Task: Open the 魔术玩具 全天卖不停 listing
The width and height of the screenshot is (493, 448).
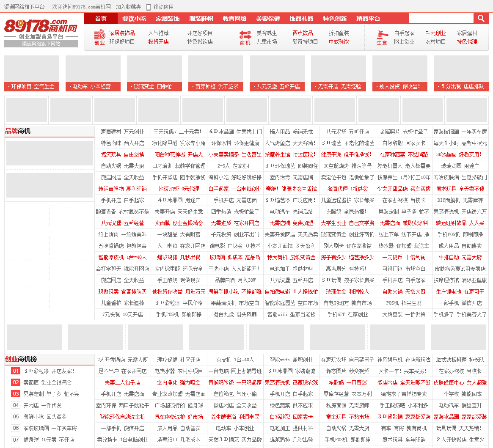Action: pos(460,189)
